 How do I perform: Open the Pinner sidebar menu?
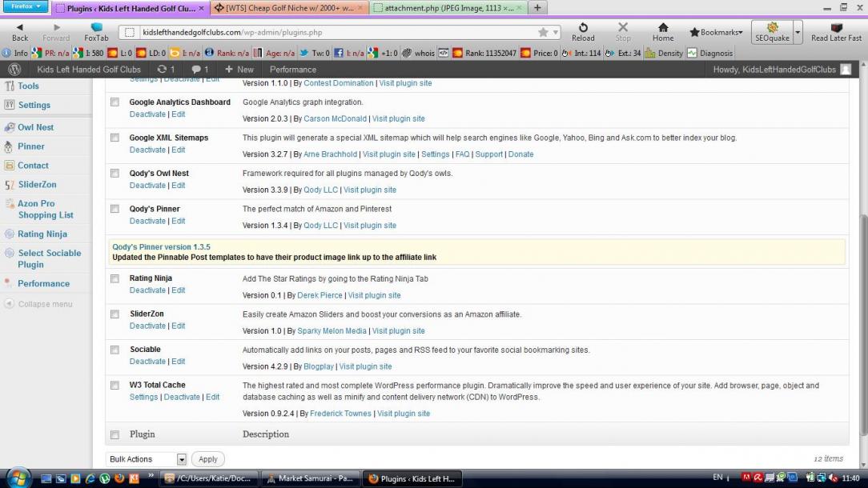[x=30, y=146]
